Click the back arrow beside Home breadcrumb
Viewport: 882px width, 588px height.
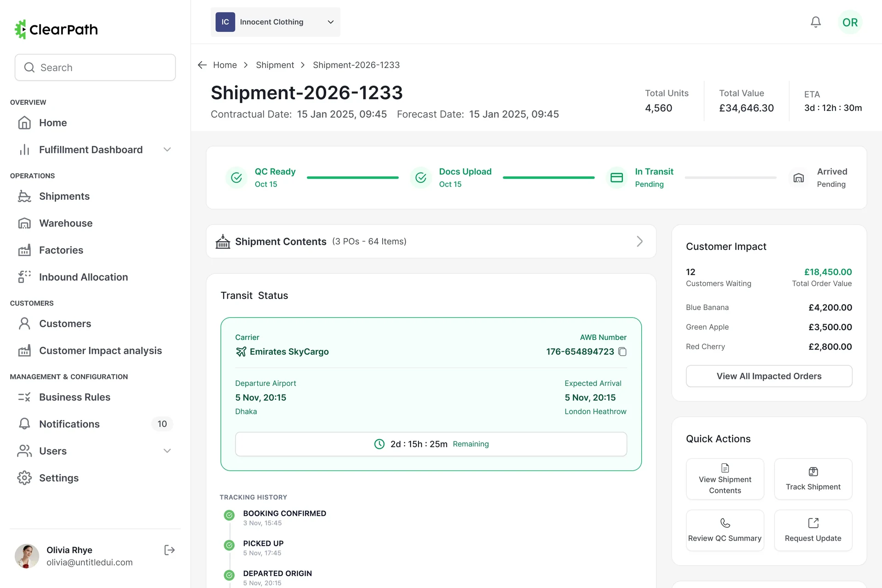tap(202, 65)
